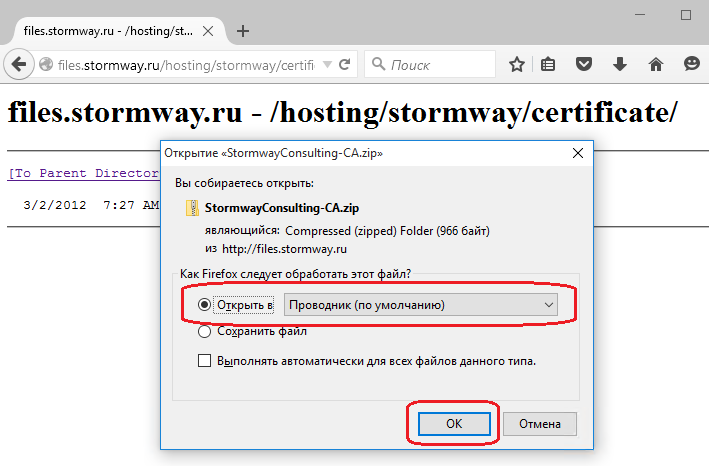Go back using the browser back arrow
This screenshot has height=466, width=709.
click(x=19, y=65)
